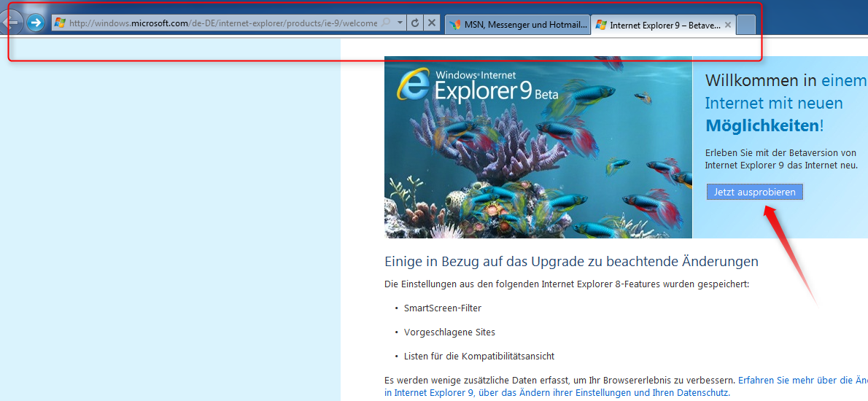Click the Die Einstellungen aus den folgenden sentence

pos(566,284)
